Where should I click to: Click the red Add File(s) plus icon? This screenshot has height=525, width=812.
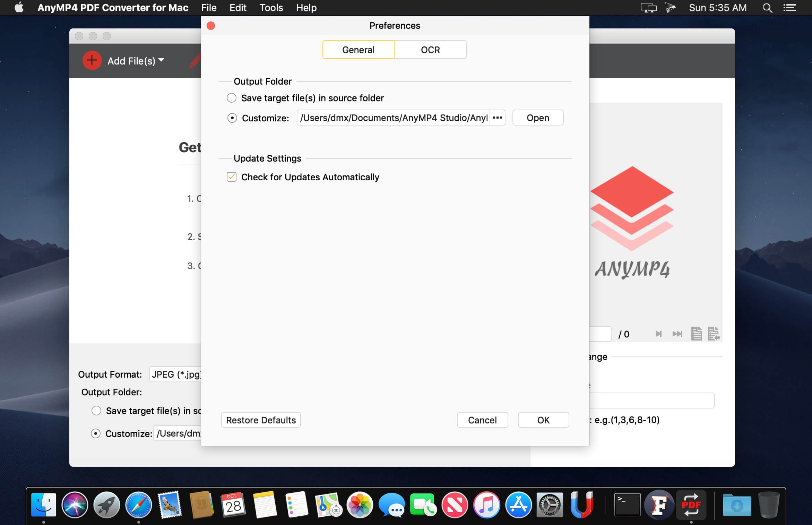click(x=92, y=60)
